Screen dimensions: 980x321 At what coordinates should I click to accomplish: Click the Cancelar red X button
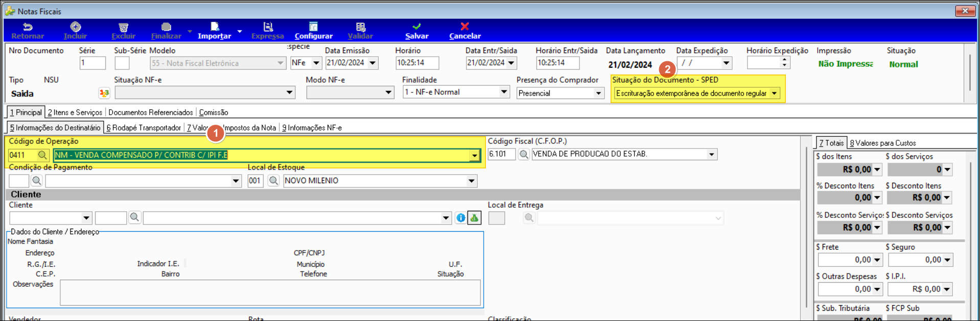click(x=464, y=26)
